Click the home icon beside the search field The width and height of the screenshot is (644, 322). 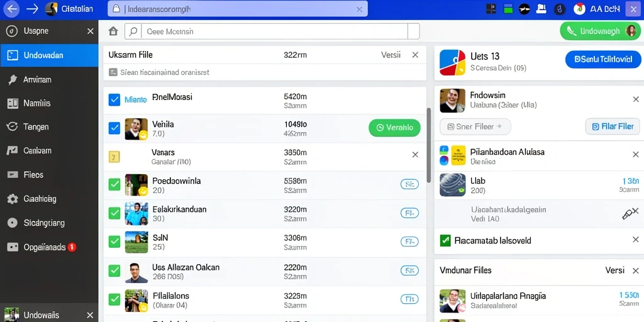[113, 31]
